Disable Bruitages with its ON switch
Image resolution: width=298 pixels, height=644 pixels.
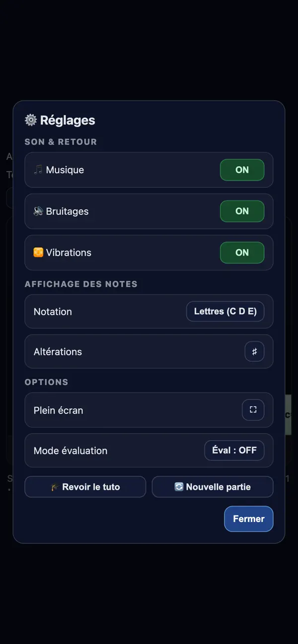[242, 211]
